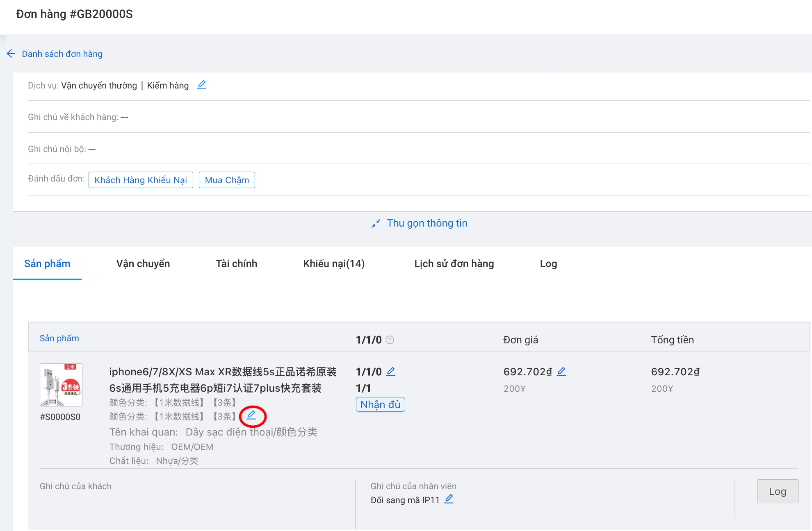Switch to Tài chính tab
The width and height of the screenshot is (812, 531).
(236, 264)
